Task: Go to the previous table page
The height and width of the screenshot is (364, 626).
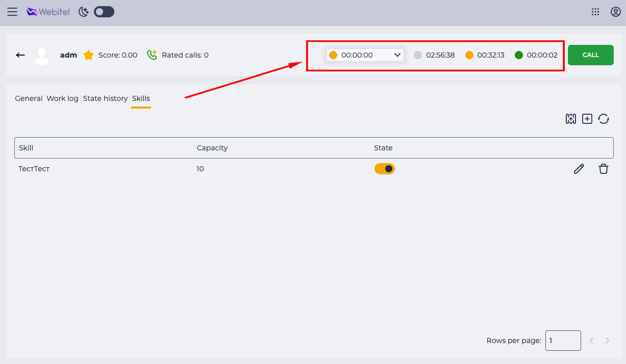Action: pyautogui.click(x=591, y=341)
